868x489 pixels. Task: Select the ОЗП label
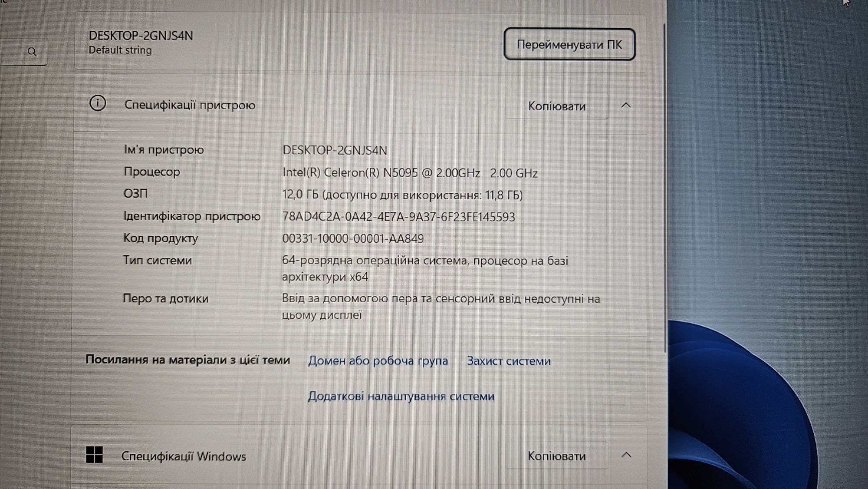point(135,193)
